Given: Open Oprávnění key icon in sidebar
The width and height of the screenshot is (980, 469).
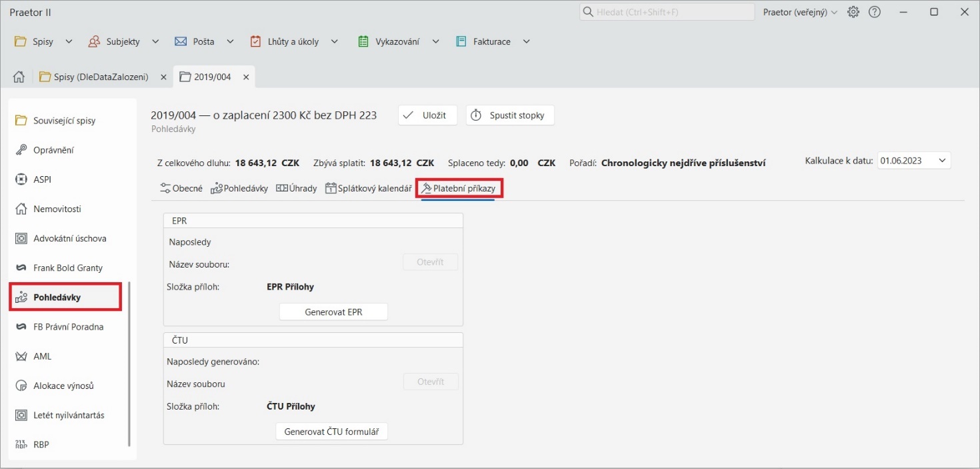Looking at the screenshot, I should (21, 150).
